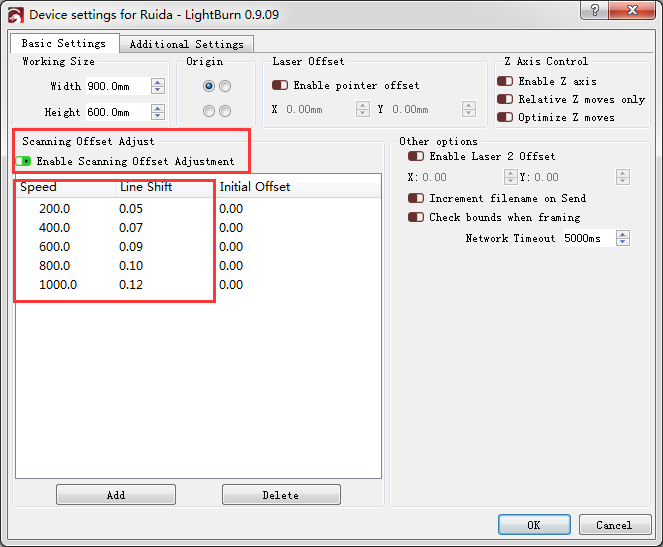The height and width of the screenshot is (547, 663).
Task: Toggle Increment filename on Send switch
Action: [x=416, y=198]
